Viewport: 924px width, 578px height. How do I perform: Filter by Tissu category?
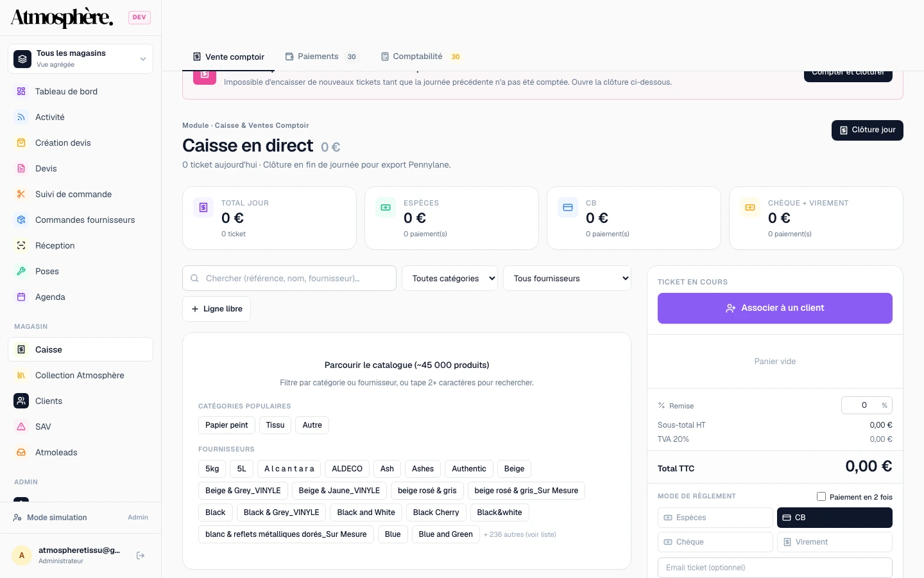(x=275, y=425)
